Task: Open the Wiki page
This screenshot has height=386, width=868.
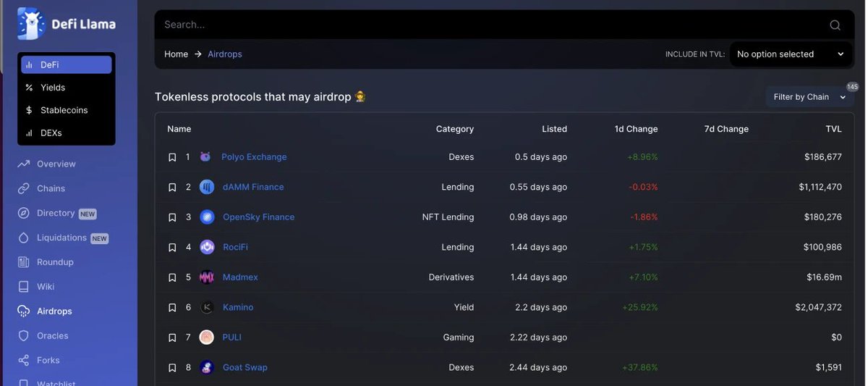Action: pyautogui.click(x=46, y=287)
